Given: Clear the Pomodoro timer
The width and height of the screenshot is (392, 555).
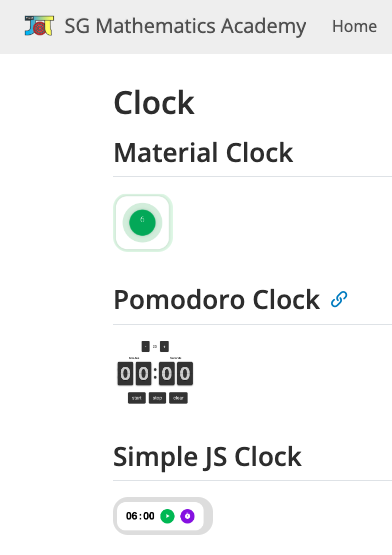Looking at the screenshot, I should (x=178, y=398).
